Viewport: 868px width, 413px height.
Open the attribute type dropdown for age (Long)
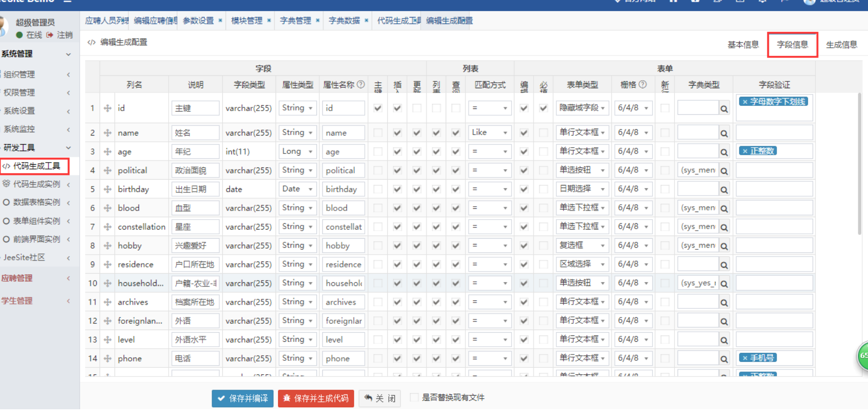tap(297, 151)
